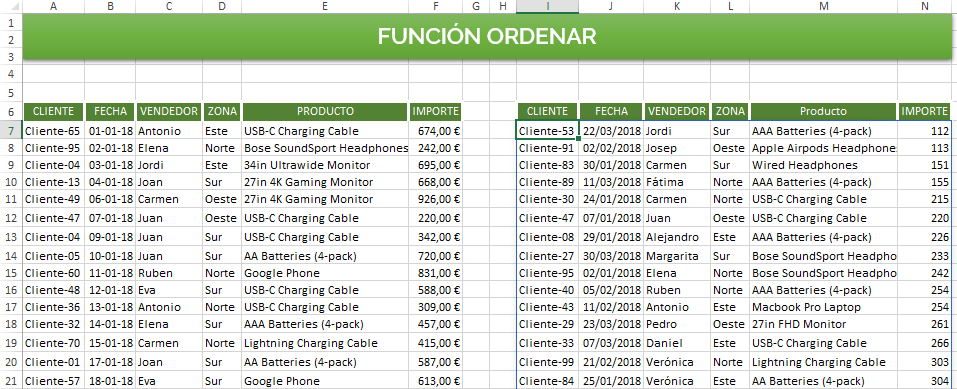Select cell Cliente-84
Screen dimensions: 957x389
547,381
